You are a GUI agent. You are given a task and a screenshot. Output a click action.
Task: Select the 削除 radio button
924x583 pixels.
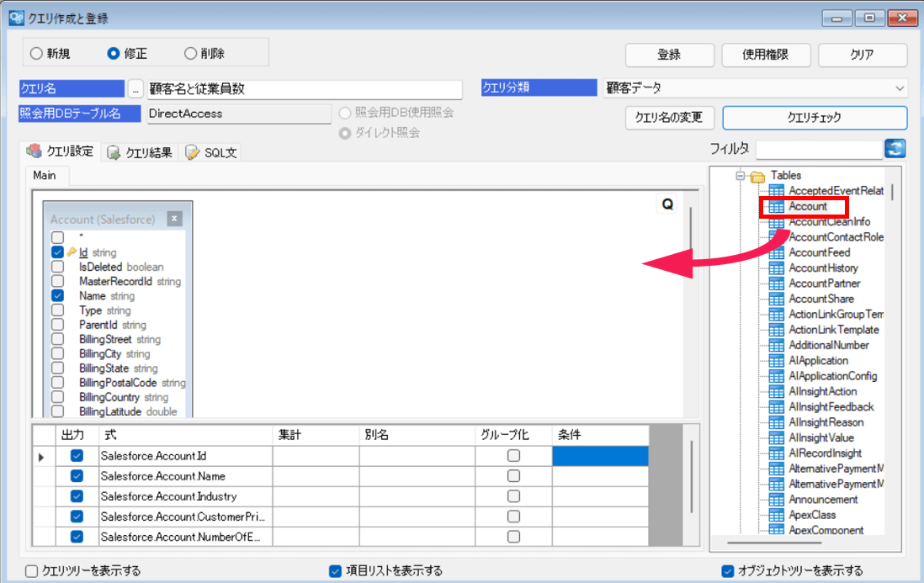190,54
